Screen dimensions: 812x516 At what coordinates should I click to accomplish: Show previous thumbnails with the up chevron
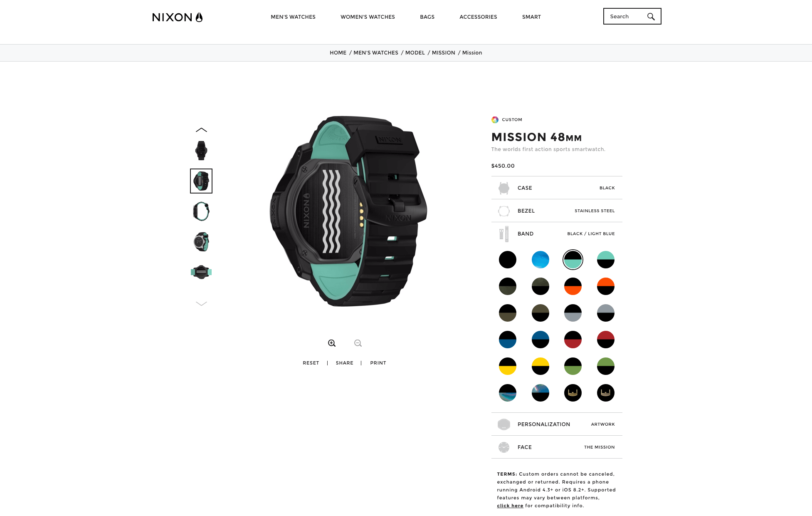[x=201, y=130]
